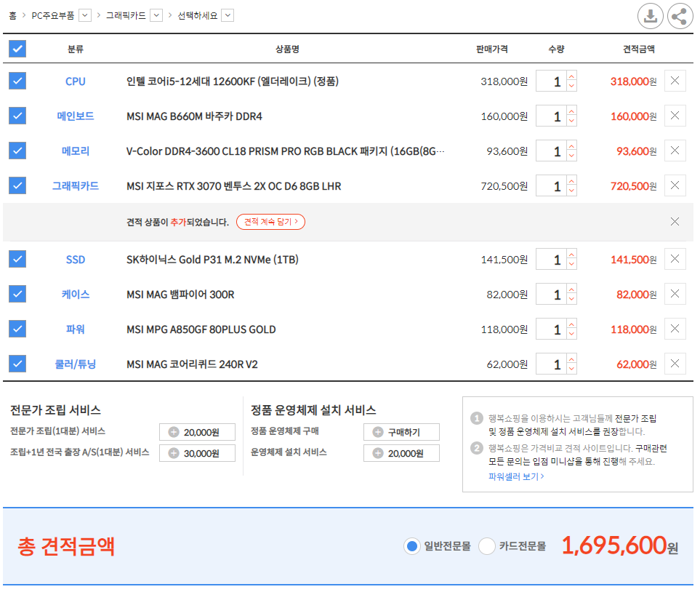The height and width of the screenshot is (592, 700).
Task: Click 구매하기 for 정품 운영체제 구매
Action: (401, 432)
